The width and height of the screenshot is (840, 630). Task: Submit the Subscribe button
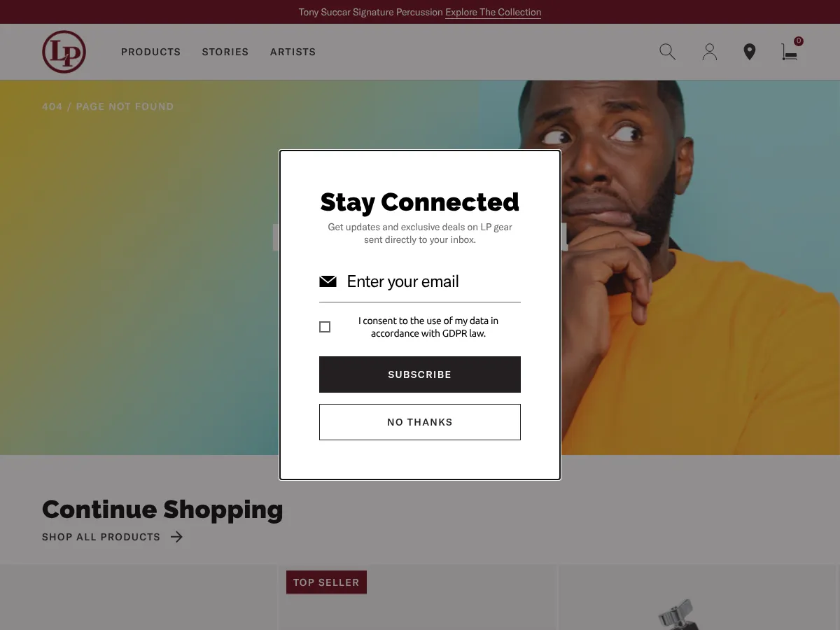[x=420, y=374]
